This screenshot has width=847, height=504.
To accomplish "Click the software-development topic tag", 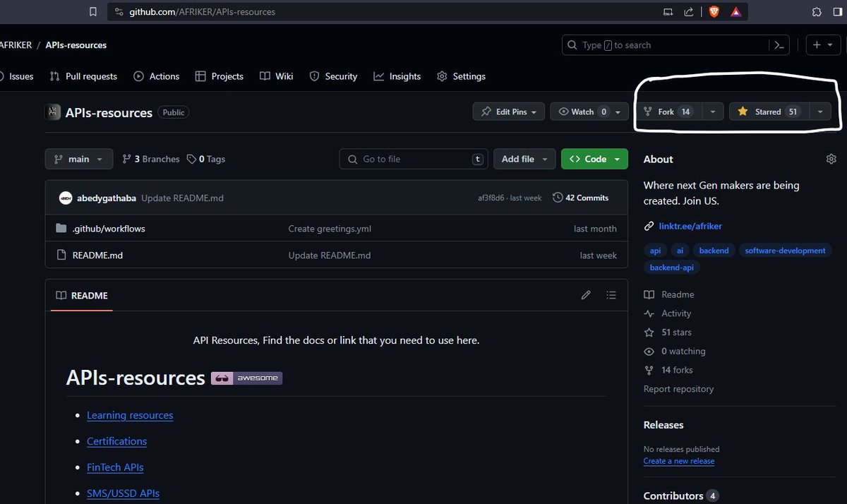I will 785,251.
